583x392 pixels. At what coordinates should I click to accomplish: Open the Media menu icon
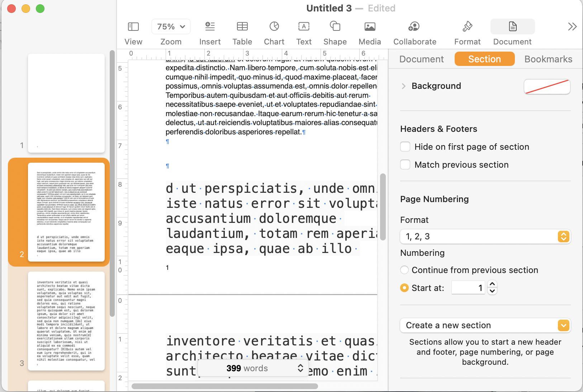tap(370, 27)
